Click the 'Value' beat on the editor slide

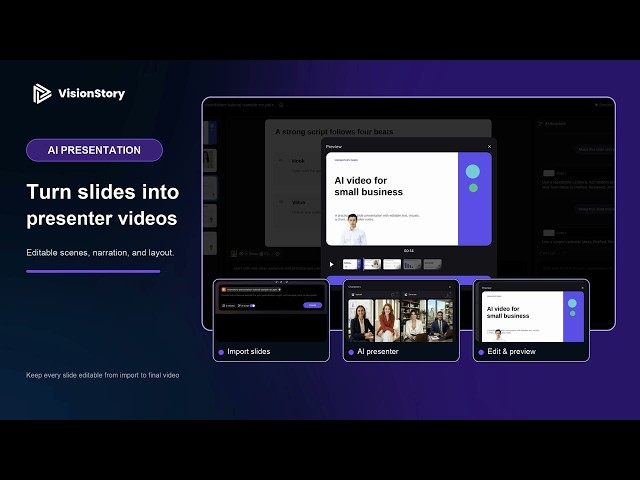coord(298,202)
